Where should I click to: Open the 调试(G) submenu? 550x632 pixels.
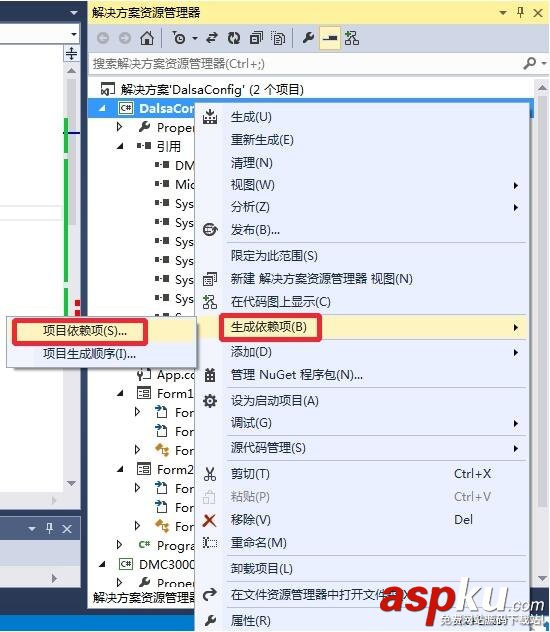point(362,423)
